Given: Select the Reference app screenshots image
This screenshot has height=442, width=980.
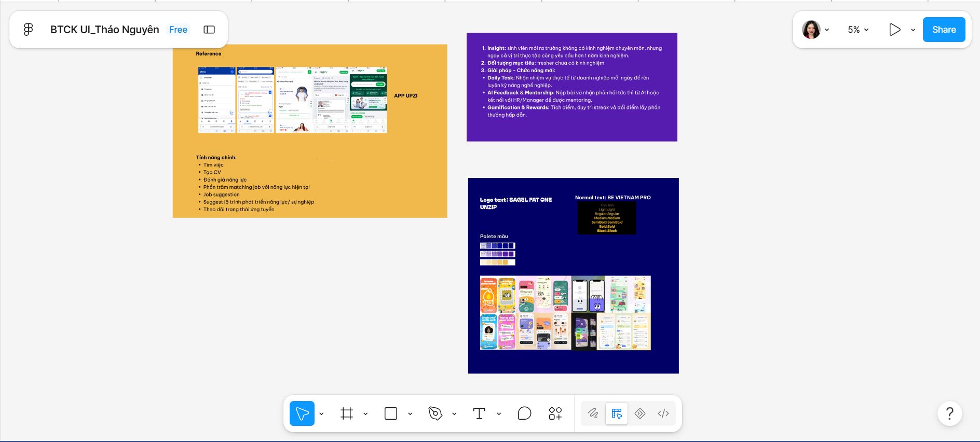Looking at the screenshot, I should coord(293,100).
